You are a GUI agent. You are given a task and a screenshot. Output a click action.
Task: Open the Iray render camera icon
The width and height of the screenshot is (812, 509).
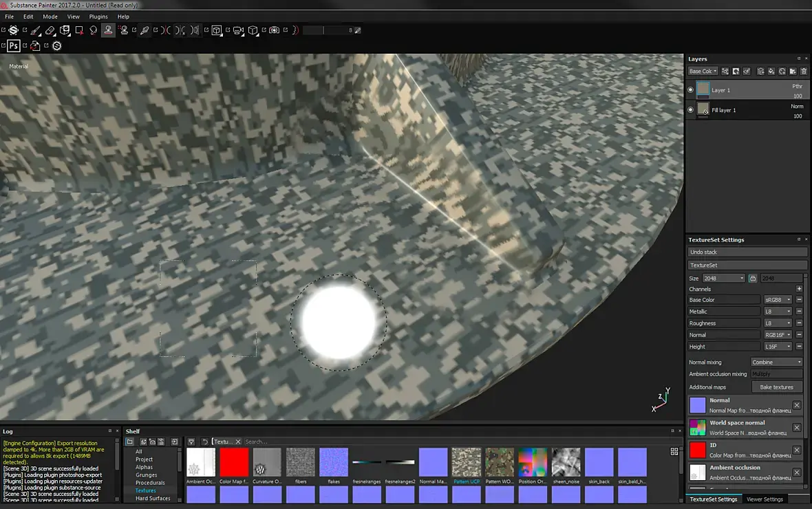coord(275,30)
